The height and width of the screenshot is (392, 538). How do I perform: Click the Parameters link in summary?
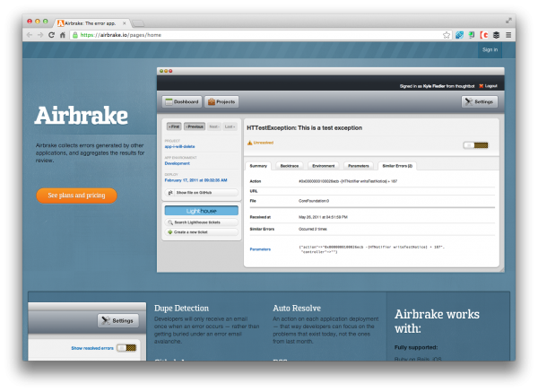point(260,249)
